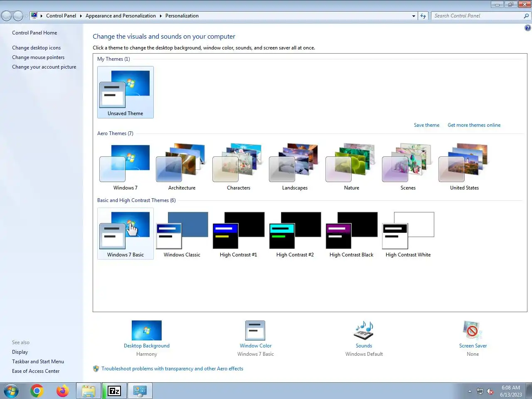
Task: Click Appearance and Personalization breadcrumb
Action: [121, 16]
